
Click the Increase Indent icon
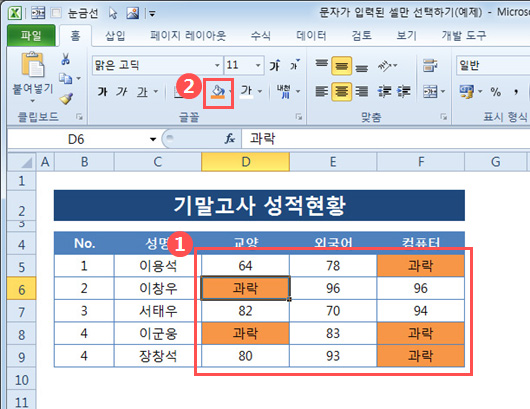pos(404,91)
